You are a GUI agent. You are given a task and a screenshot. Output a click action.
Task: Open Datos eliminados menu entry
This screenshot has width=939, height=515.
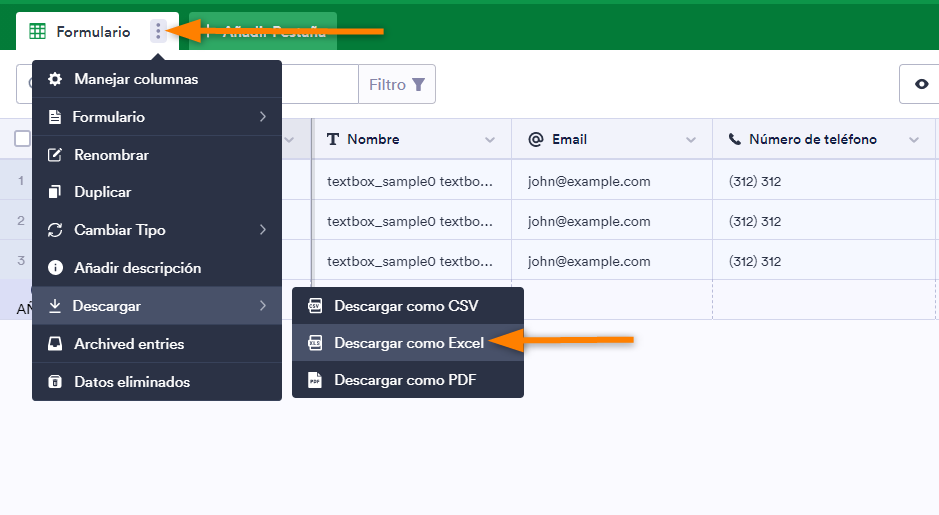click(x=157, y=381)
